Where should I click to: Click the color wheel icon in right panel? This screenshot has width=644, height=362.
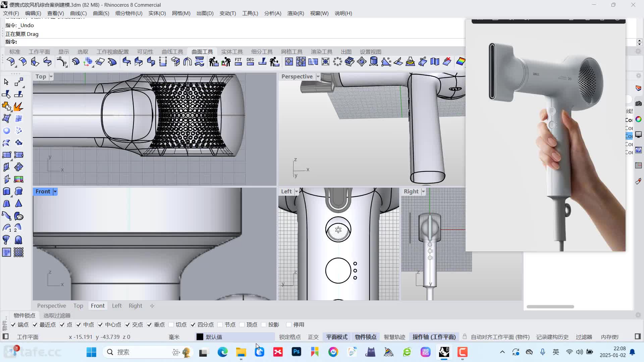click(638, 119)
